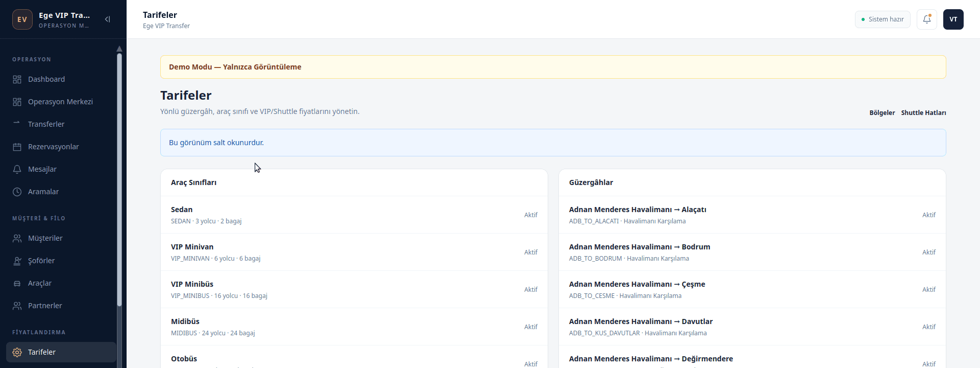
Task: Open the VT user avatar menu
Action: (x=953, y=19)
